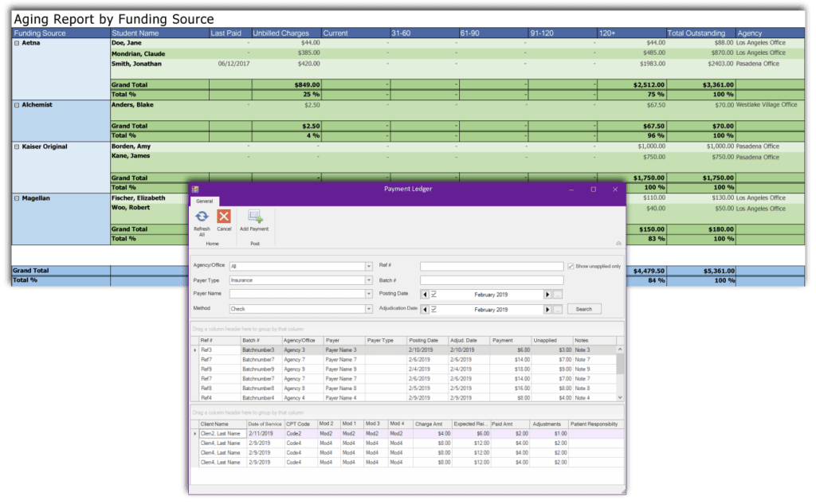Select the General tab
Viewport: 816px width, 504px height.
point(204,201)
